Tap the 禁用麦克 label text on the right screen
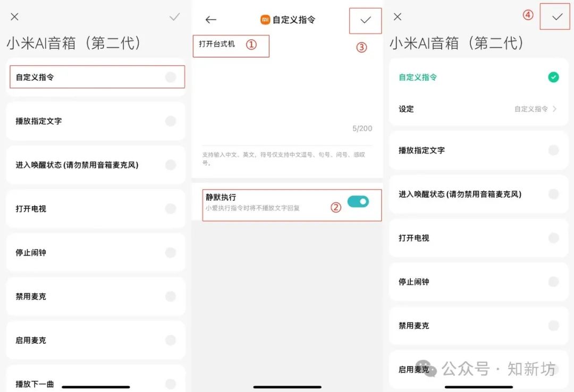574x392 pixels. click(x=413, y=326)
